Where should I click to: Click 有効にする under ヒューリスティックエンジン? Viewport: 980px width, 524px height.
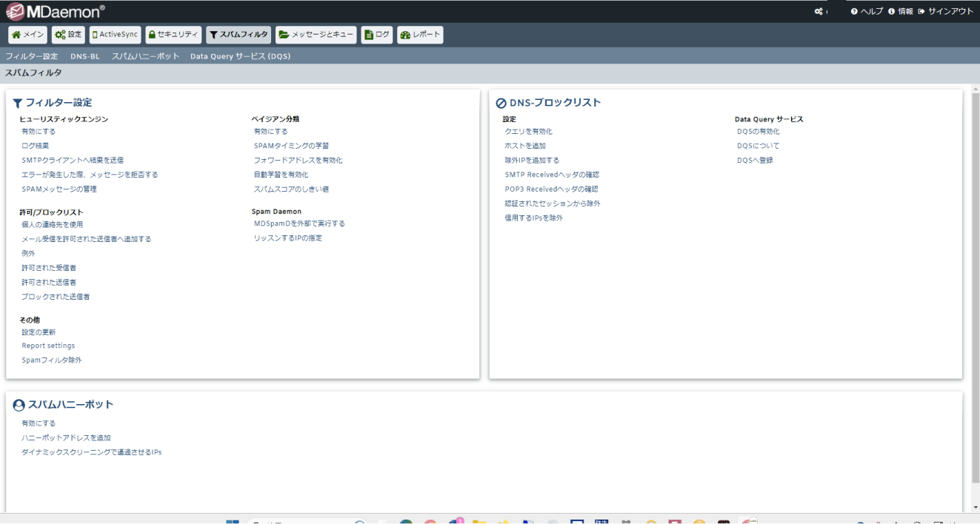(39, 131)
